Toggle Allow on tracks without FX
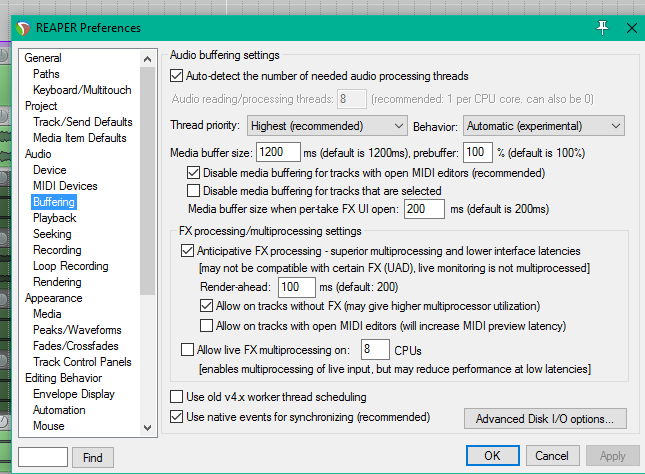This screenshot has height=474, width=645. click(x=206, y=306)
